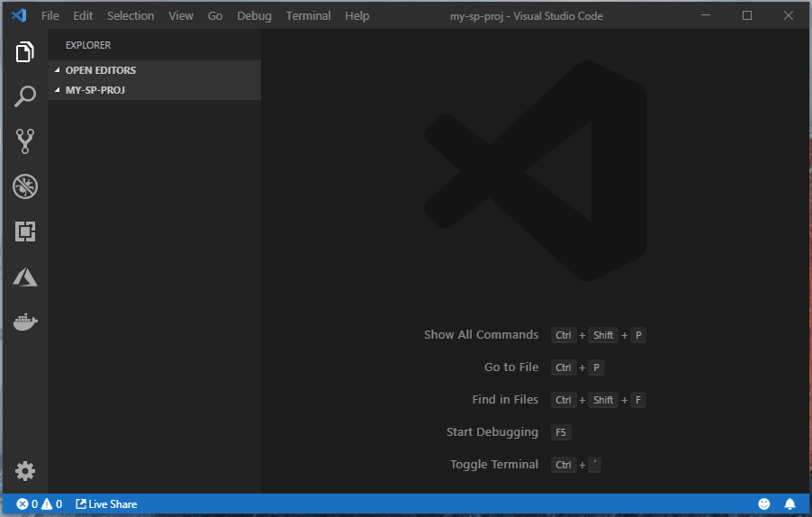Open the feedback smiley icon
The width and height of the screenshot is (812, 517).
click(x=764, y=503)
